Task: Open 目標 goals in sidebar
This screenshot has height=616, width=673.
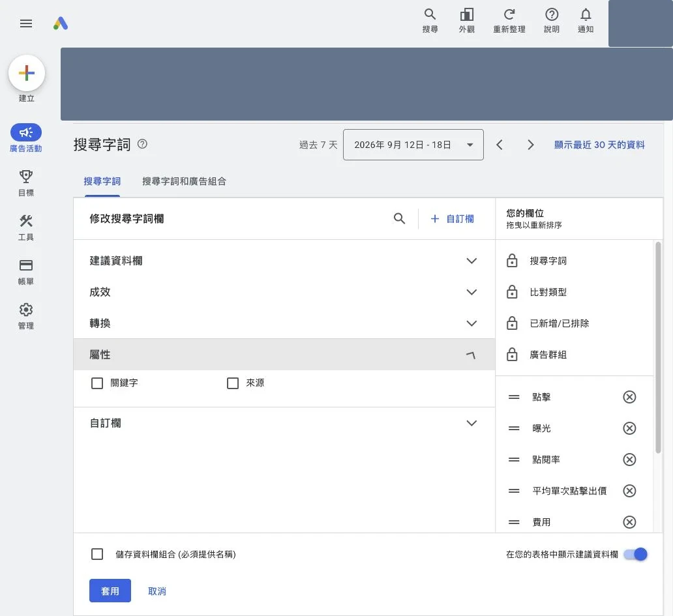Action: pos(25,183)
